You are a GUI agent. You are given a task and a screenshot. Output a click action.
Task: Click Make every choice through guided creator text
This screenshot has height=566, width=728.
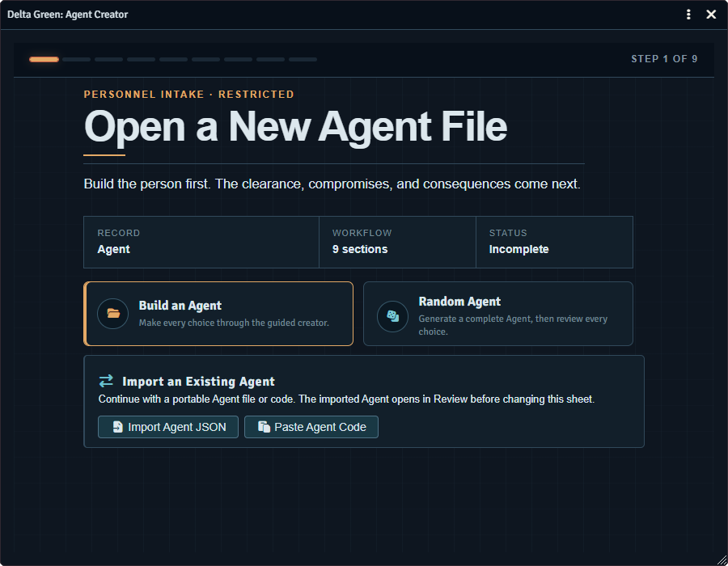[x=234, y=323]
